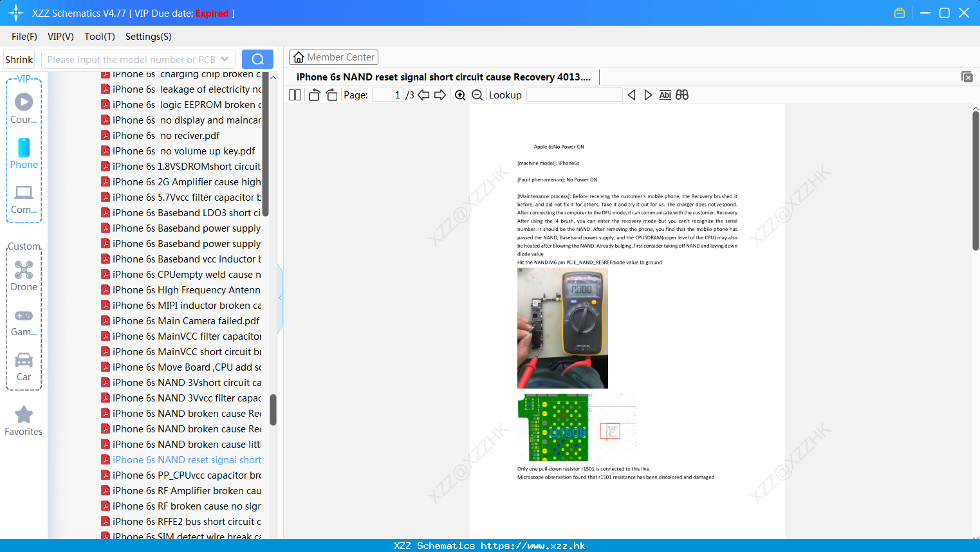Open the Tool menu
The height and width of the screenshot is (552, 980).
pos(100,37)
